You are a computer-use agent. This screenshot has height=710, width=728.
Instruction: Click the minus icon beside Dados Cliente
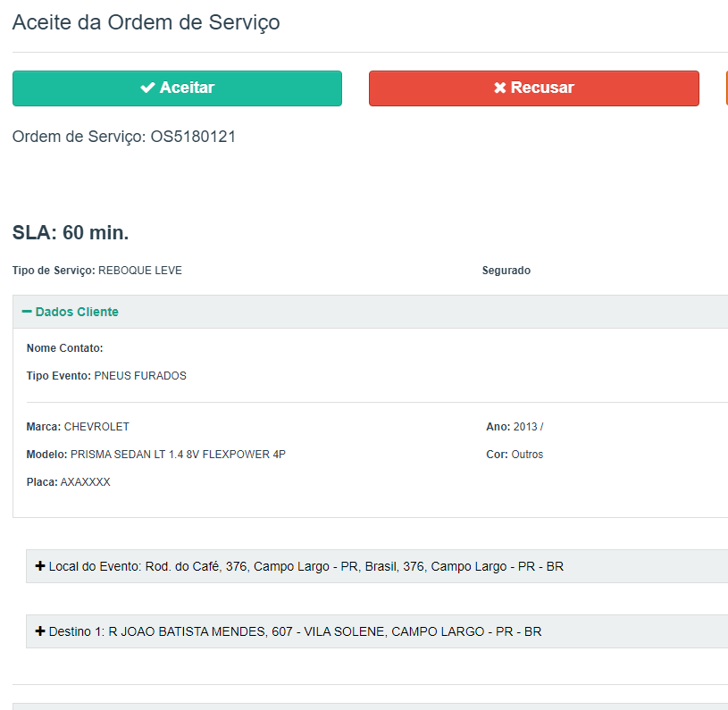pos(27,312)
